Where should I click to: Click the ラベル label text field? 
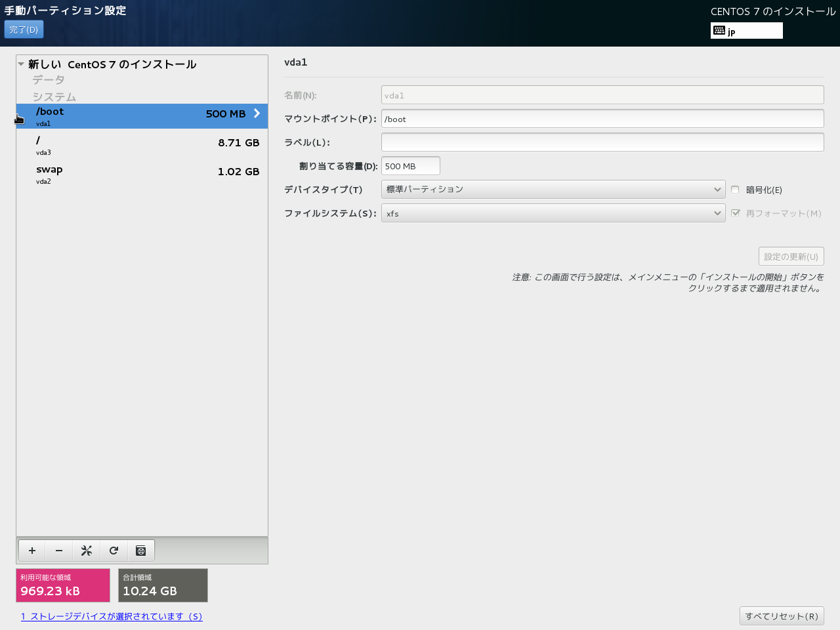tap(602, 142)
